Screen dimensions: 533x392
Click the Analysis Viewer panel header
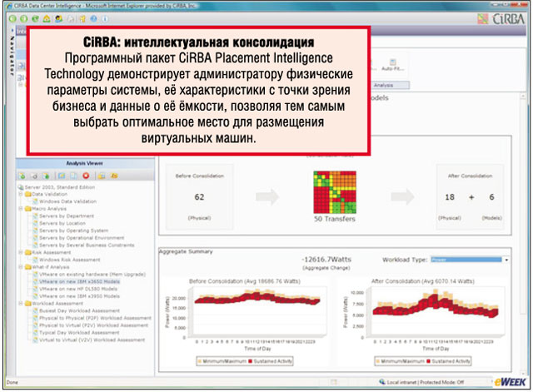(x=85, y=163)
